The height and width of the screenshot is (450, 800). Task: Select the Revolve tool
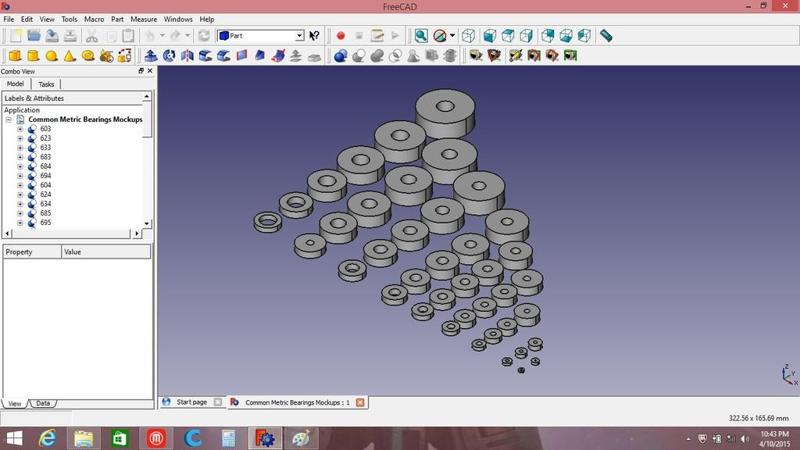click(x=169, y=56)
